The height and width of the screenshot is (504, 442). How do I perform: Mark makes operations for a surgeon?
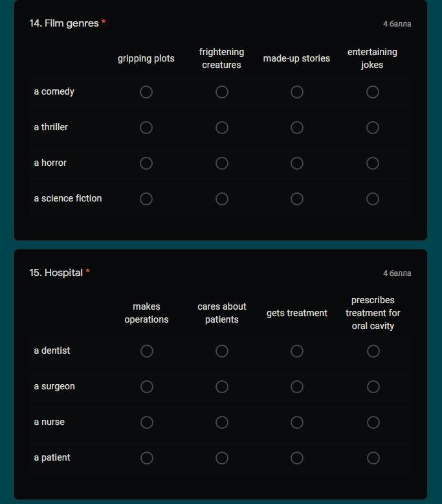coord(147,387)
